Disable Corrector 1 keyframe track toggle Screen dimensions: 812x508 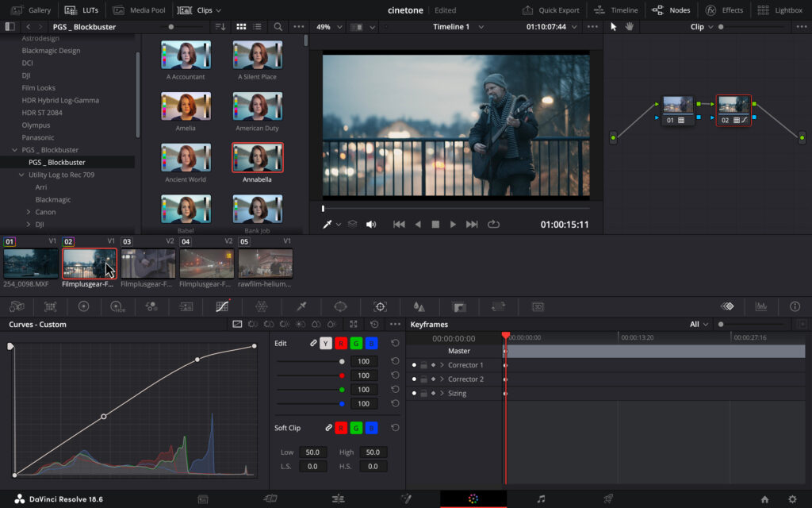(x=414, y=365)
